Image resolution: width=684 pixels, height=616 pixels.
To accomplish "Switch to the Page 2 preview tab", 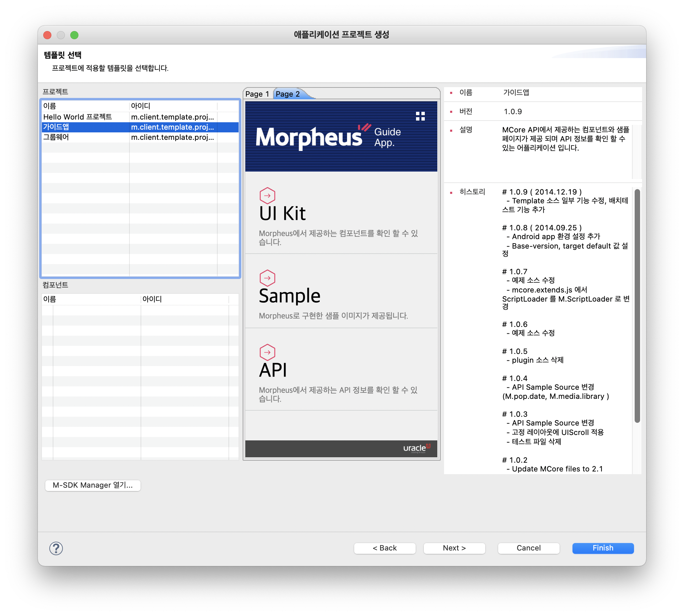I will [x=288, y=94].
